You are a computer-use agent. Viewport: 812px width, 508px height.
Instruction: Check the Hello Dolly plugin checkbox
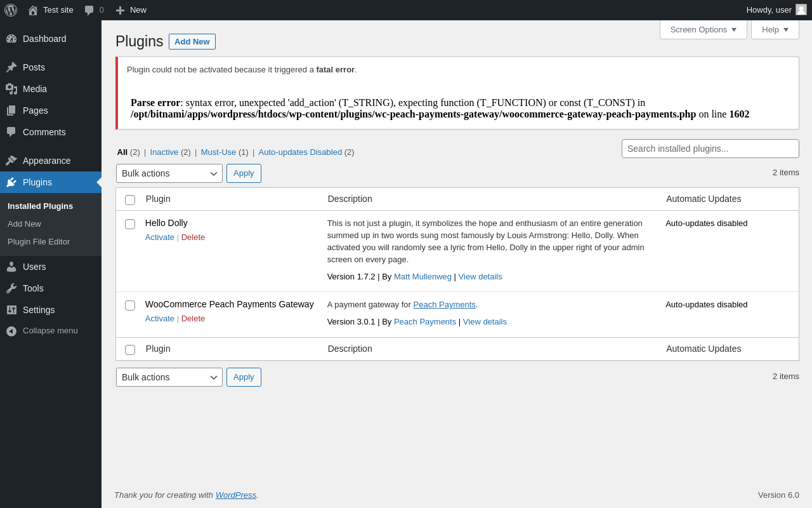point(130,224)
